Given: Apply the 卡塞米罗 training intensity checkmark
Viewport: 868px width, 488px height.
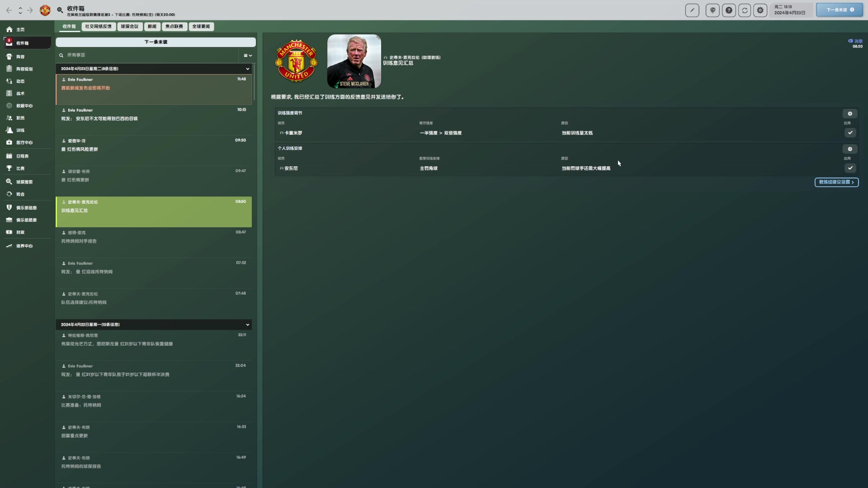Looking at the screenshot, I should pos(850,132).
